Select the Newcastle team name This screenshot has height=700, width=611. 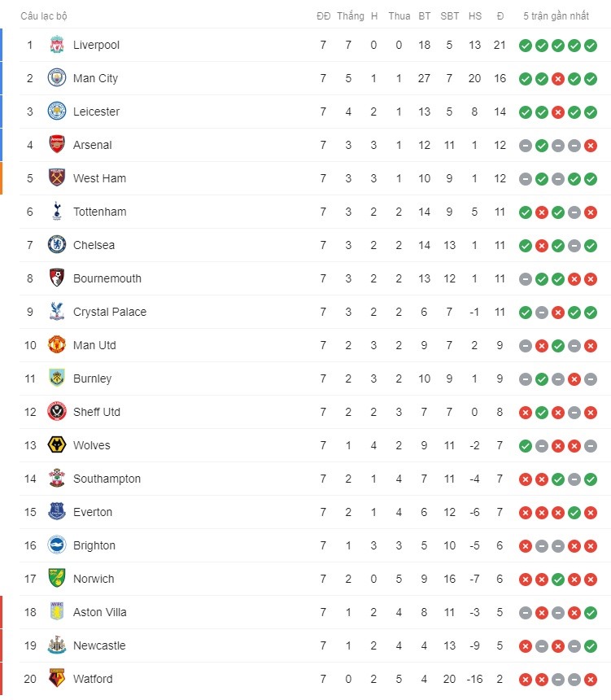click(x=99, y=645)
